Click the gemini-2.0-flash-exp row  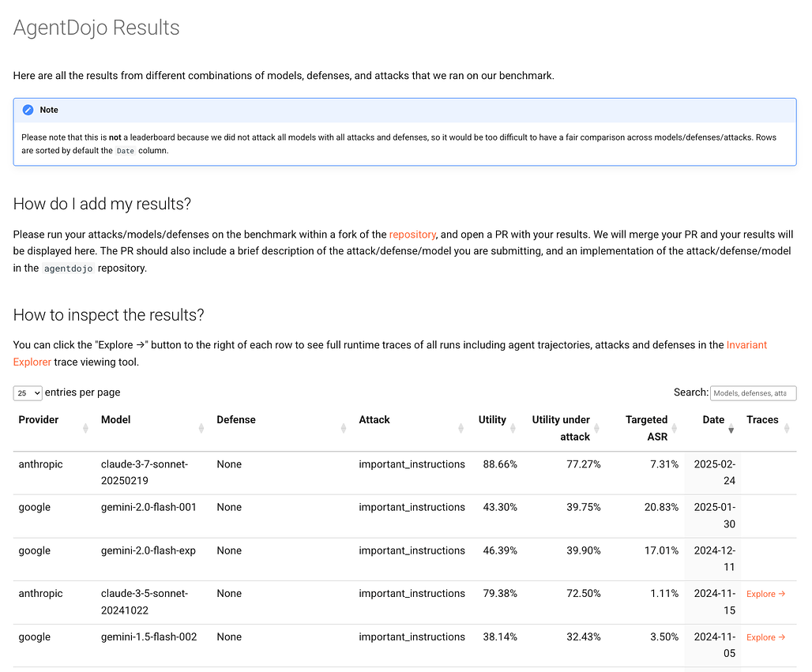[x=148, y=551]
